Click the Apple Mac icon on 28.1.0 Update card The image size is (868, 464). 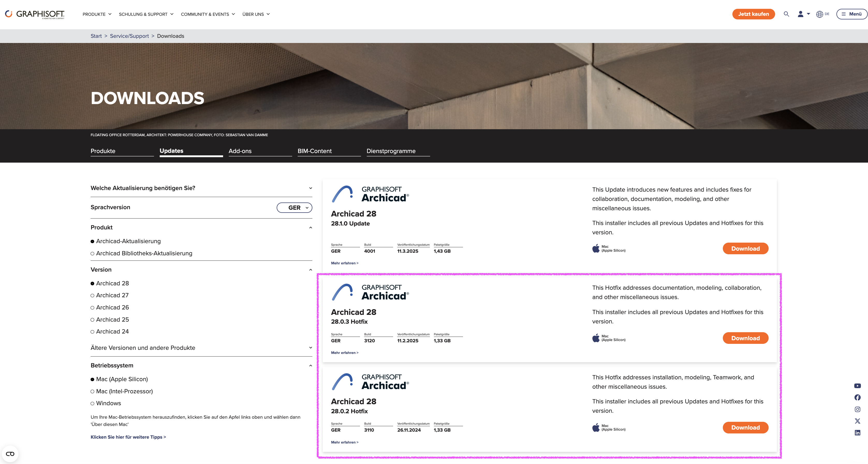(596, 249)
